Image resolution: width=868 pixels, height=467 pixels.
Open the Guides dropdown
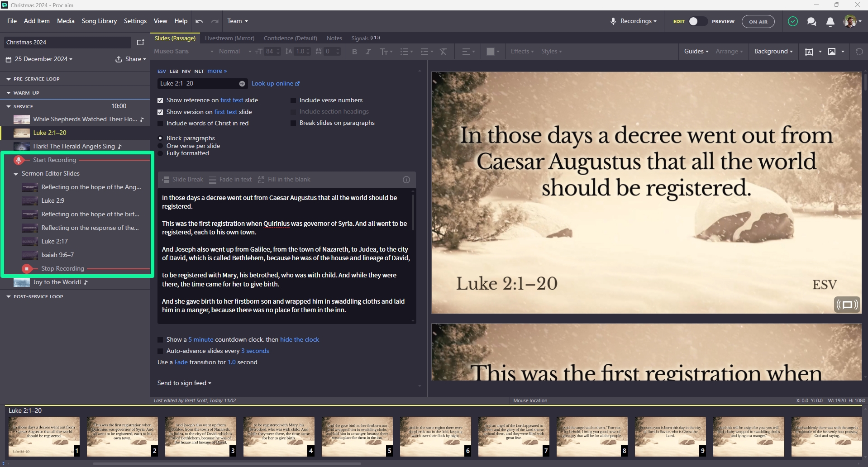[696, 52]
